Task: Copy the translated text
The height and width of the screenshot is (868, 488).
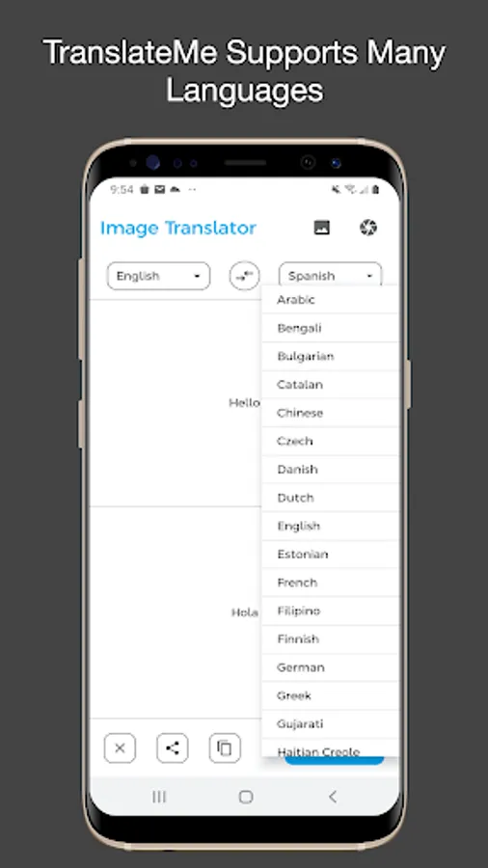Action: (x=225, y=747)
